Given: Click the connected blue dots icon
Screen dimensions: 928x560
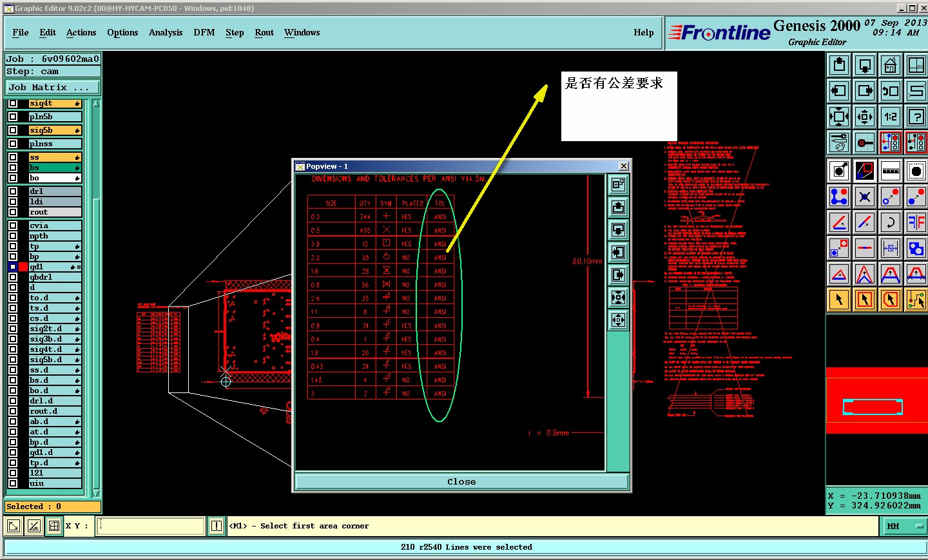Looking at the screenshot, I should 839,197.
